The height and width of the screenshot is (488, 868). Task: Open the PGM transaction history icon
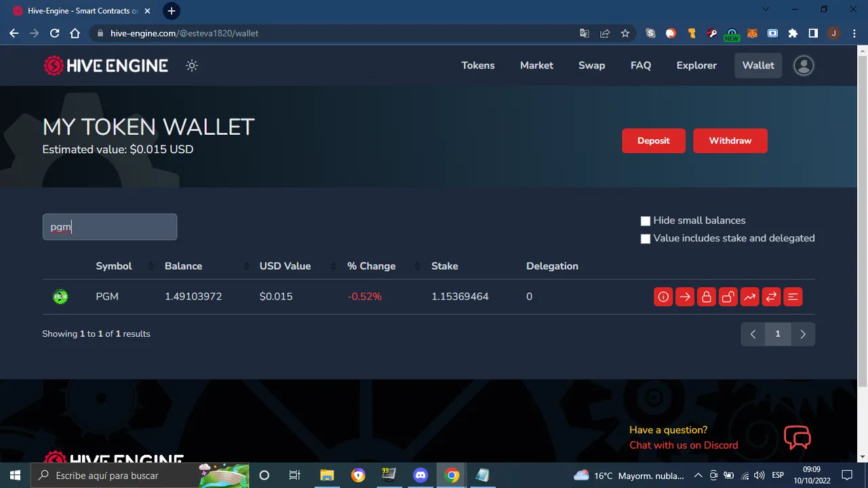pos(793,297)
